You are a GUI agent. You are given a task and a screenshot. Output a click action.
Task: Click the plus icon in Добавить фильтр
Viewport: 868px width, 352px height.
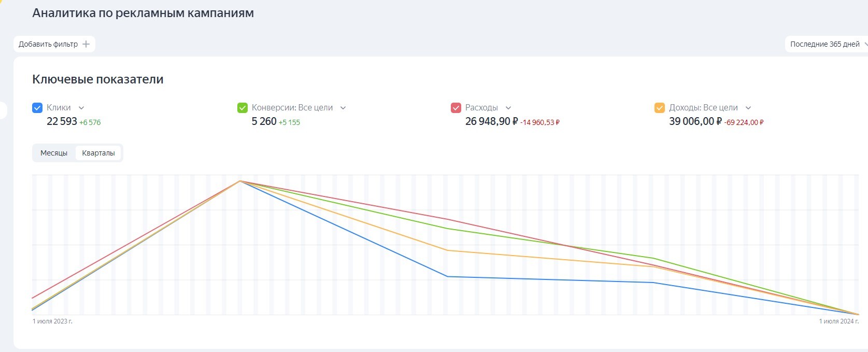(x=86, y=44)
